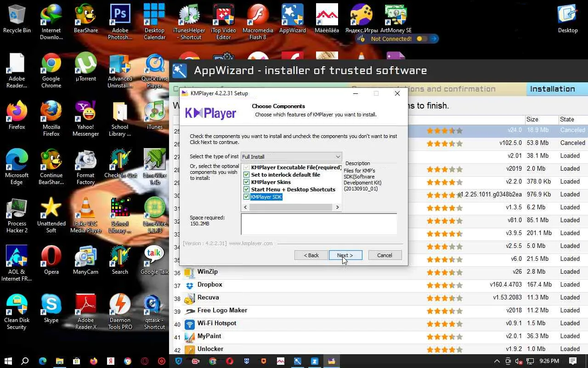Open the µTorrent desktop shortcut
This screenshot has width=588, height=368.
[86, 67]
